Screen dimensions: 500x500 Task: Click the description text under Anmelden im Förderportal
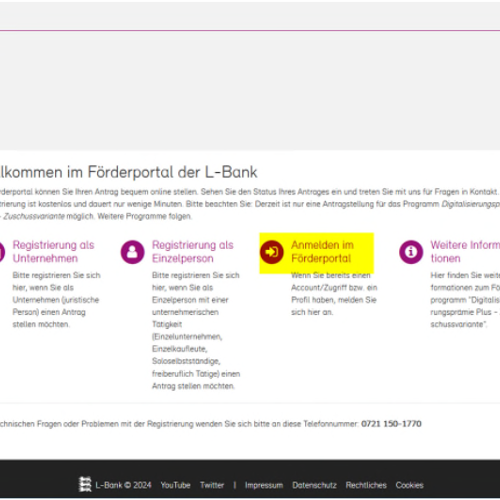(334, 294)
